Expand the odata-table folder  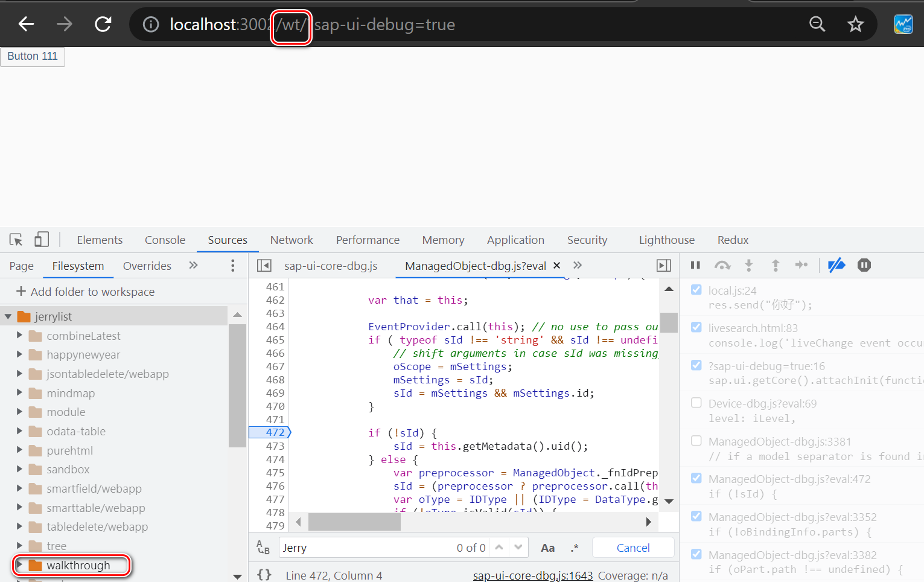(x=19, y=431)
